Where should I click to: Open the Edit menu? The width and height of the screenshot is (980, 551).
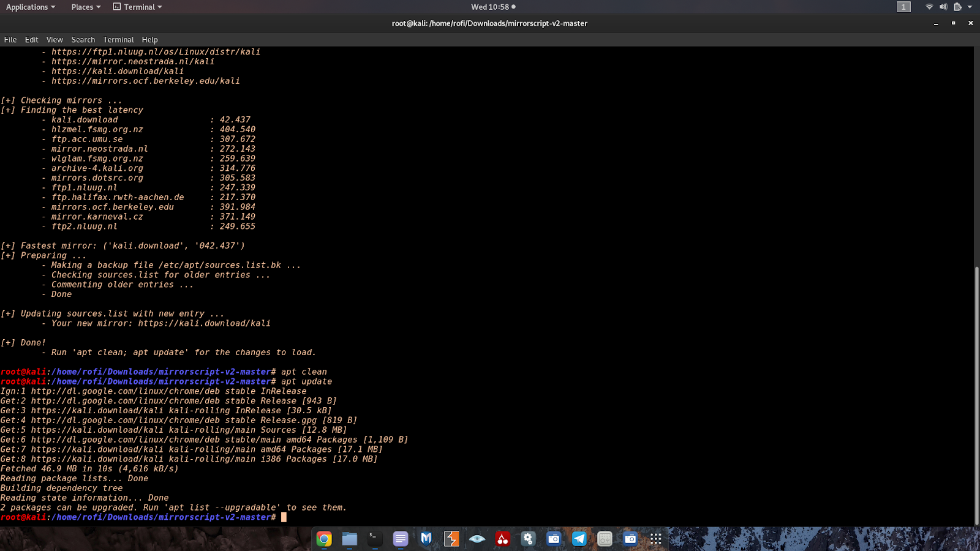click(x=32, y=40)
